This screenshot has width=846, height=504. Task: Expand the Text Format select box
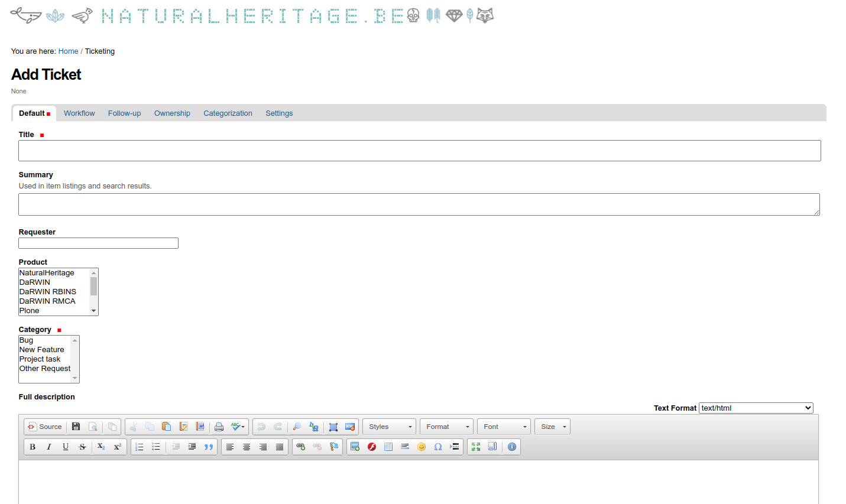coord(756,408)
